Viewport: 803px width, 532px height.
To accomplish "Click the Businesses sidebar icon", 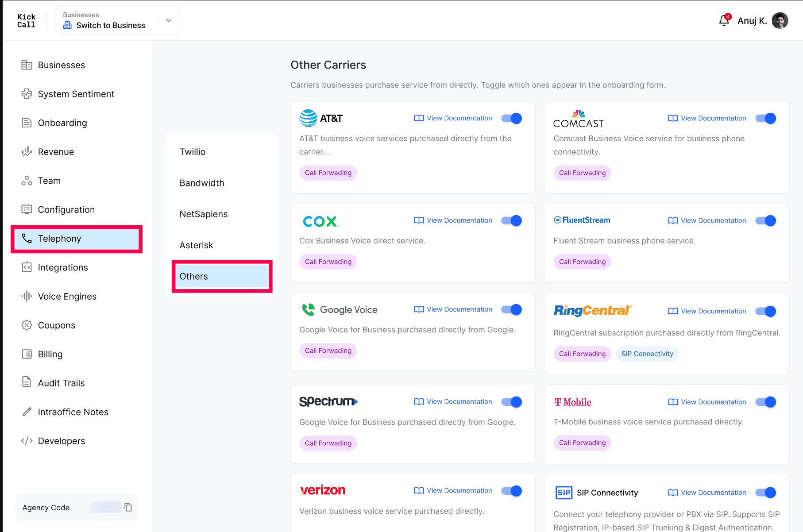I will (27, 65).
